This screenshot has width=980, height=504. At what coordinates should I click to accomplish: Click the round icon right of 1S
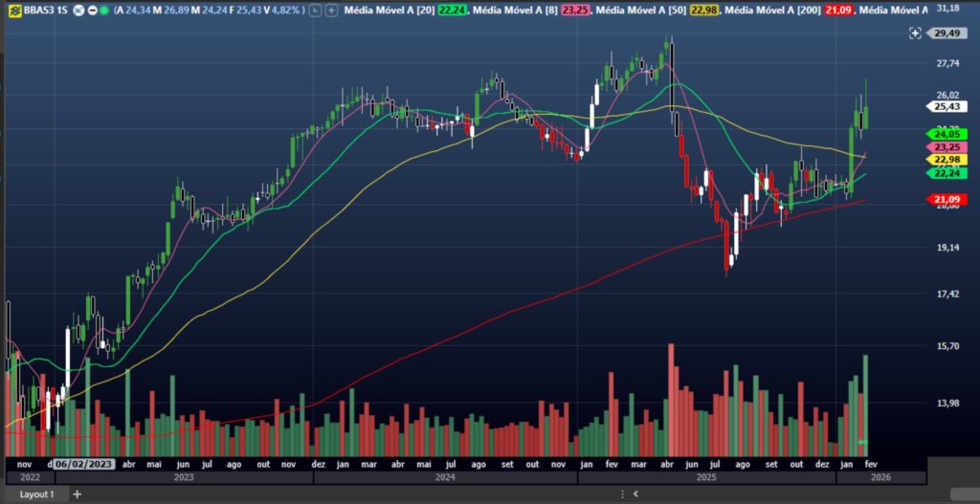[80, 10]
